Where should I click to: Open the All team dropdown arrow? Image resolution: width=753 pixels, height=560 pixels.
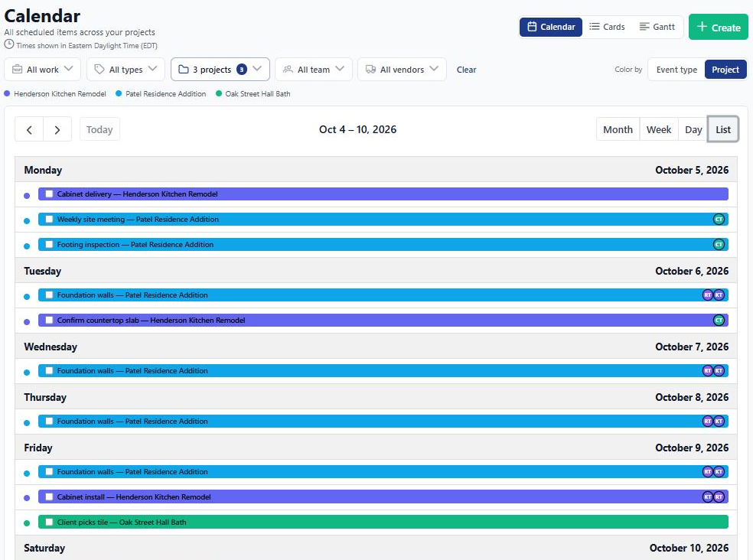pyautogui.click(x=340, y=69)
